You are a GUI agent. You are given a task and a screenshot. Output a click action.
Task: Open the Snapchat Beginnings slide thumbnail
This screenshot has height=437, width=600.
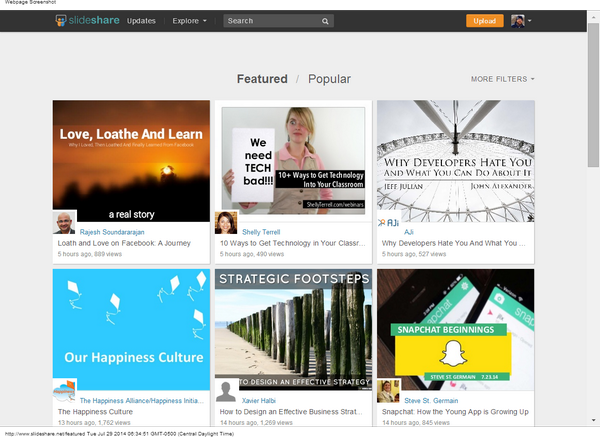[x=456, y=329]
